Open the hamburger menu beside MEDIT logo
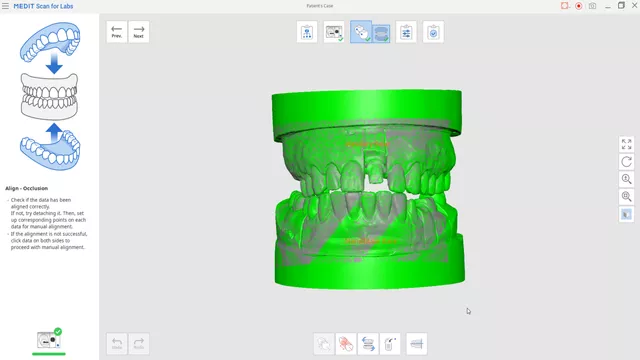The width and height of the screenshot is (640, 360). (x=5, y=6)
